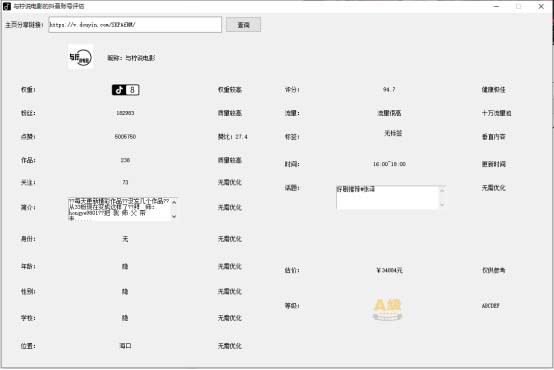Minimize the evaluation tool window
This screenshot has height=370, width=554.
[x=496, y=6]
